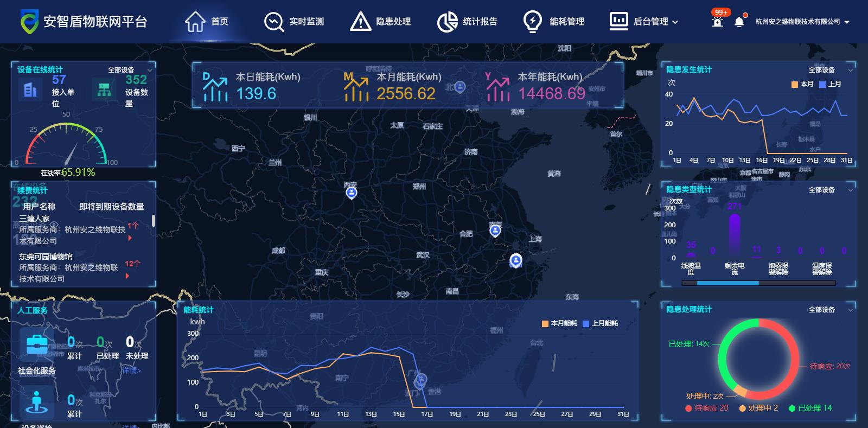
Task: Click the 续费统计 list scrollbar
Action: [154, 220]
